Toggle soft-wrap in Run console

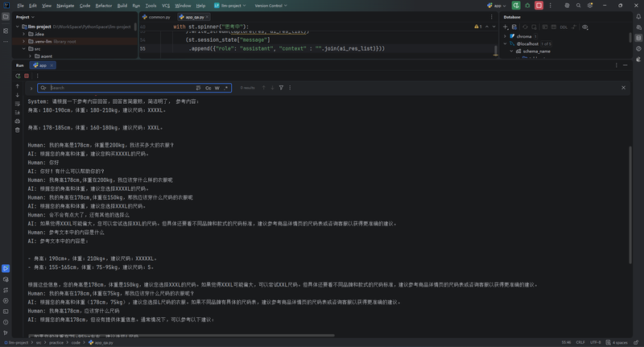pos(17,104)
